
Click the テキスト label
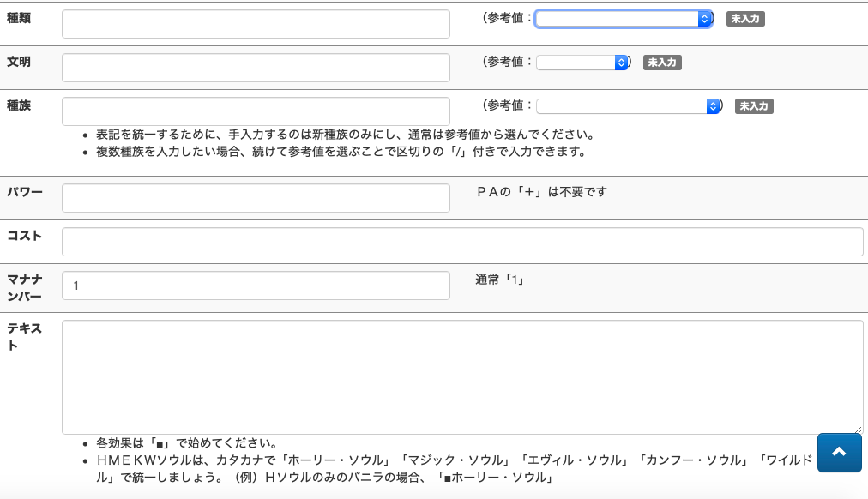(x=24, y=337)
